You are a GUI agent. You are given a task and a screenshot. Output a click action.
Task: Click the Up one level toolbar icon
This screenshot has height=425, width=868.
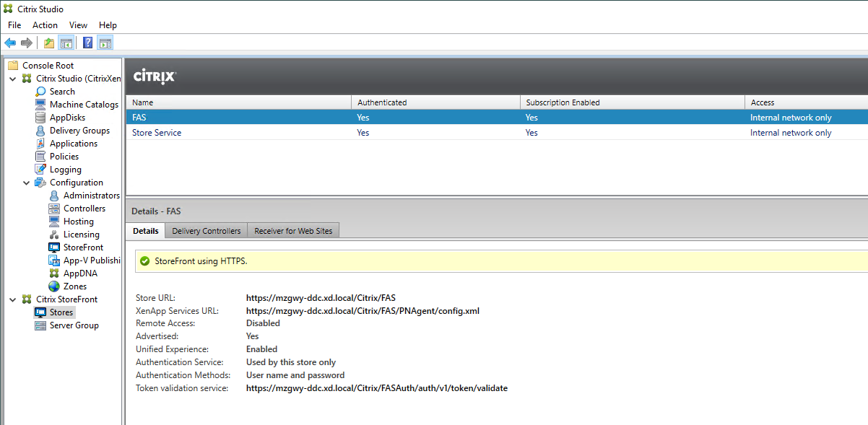49,43
